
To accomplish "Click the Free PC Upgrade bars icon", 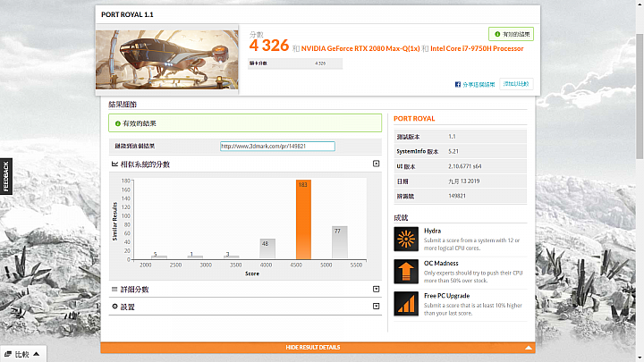I will 406,304.
